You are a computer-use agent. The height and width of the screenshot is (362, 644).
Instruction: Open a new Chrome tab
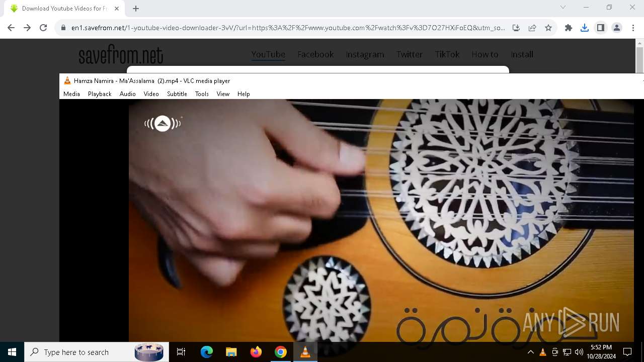pyautogui.click(x=136, y=8)
